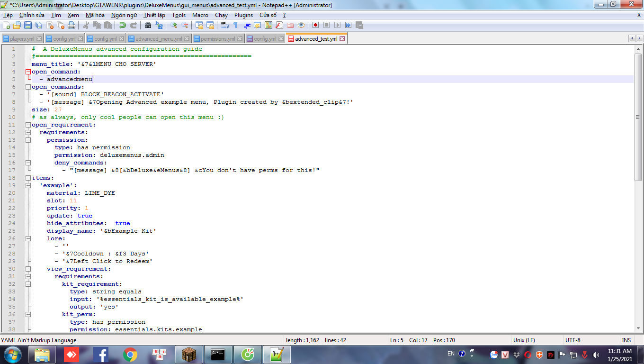
Task: Collapse the items: fold marker
Action: 28,178
